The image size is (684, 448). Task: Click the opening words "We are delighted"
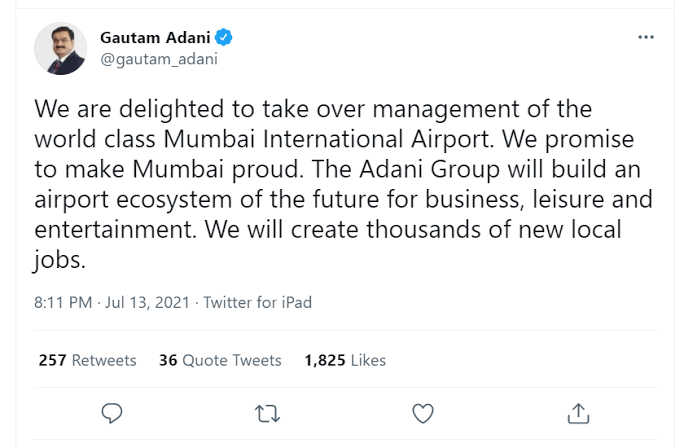click(120, 108)
